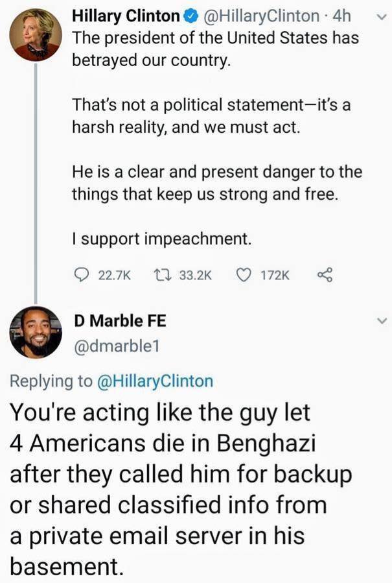Click the share icon on tweet

tap(323, 276)
